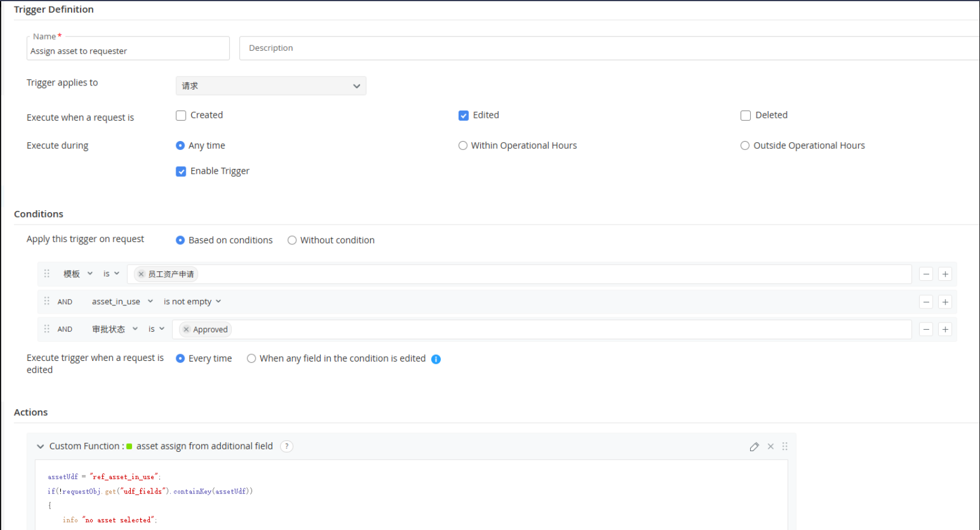Remove the 员工资产申请 tag from template condition
980x530 pixels.
pos(141,274)
